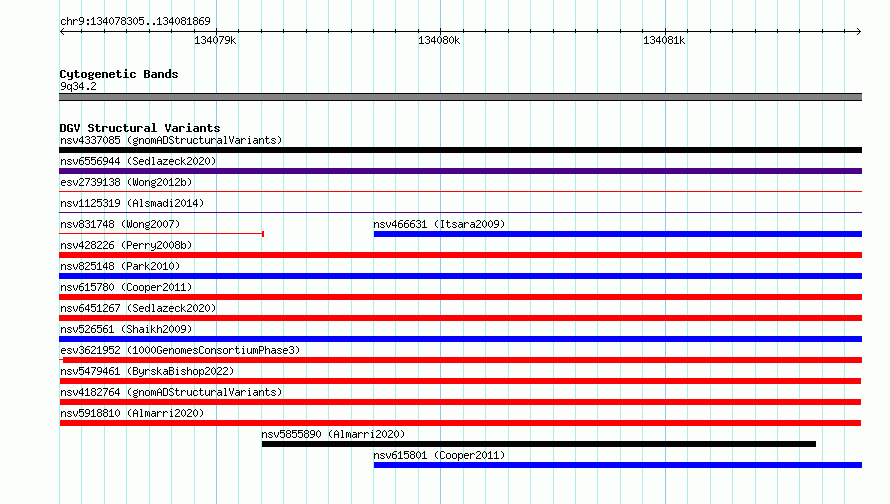Click the esv2739138 (Wong2012b) label
Screen dimensions: 890x504
pyautogui.click(x=126, y=182)
